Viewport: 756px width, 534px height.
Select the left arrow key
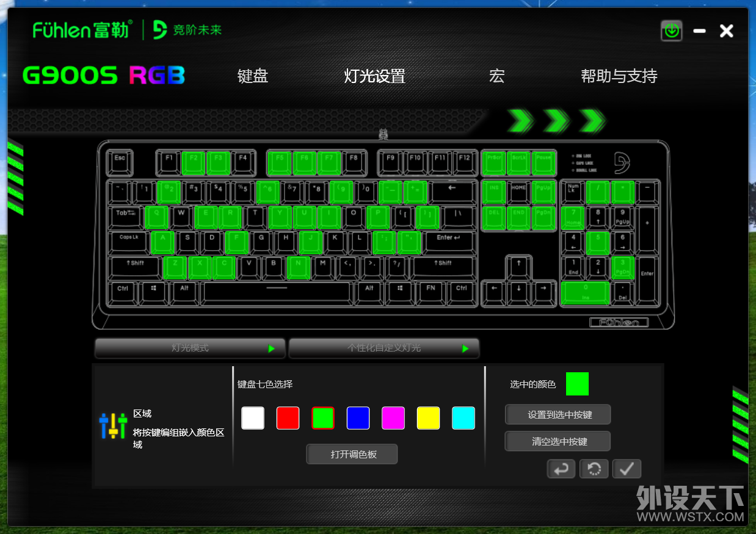494,292
